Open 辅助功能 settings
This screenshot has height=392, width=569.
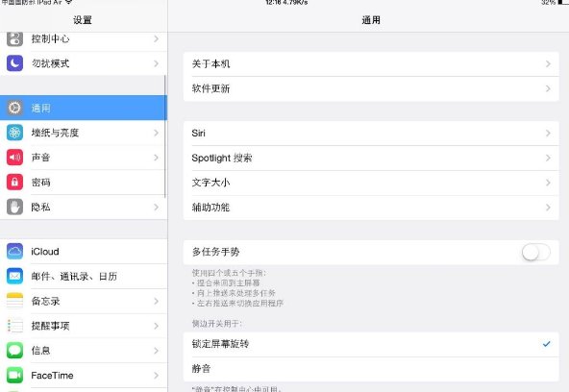point(371,208)
